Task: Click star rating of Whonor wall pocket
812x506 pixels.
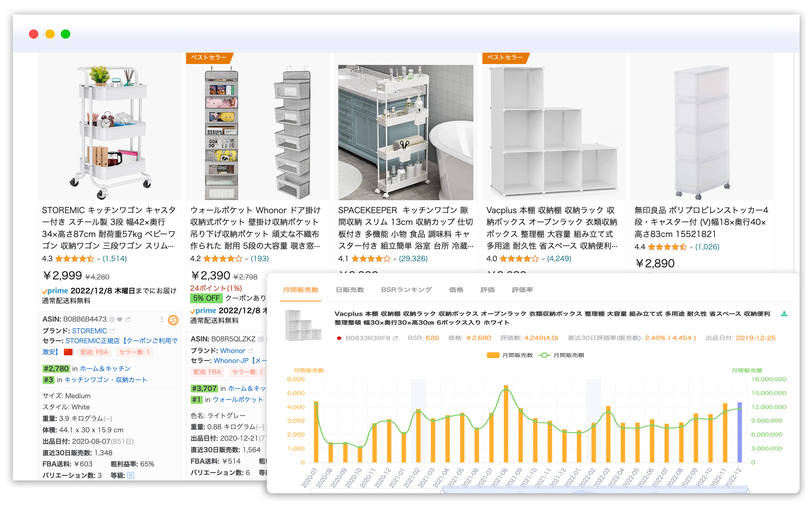Action: click(223, 258)
